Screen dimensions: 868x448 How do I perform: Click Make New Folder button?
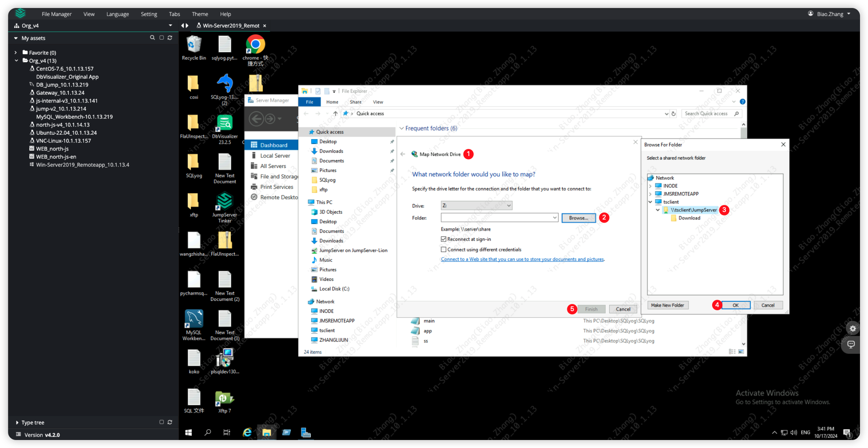tap(667, 305)
